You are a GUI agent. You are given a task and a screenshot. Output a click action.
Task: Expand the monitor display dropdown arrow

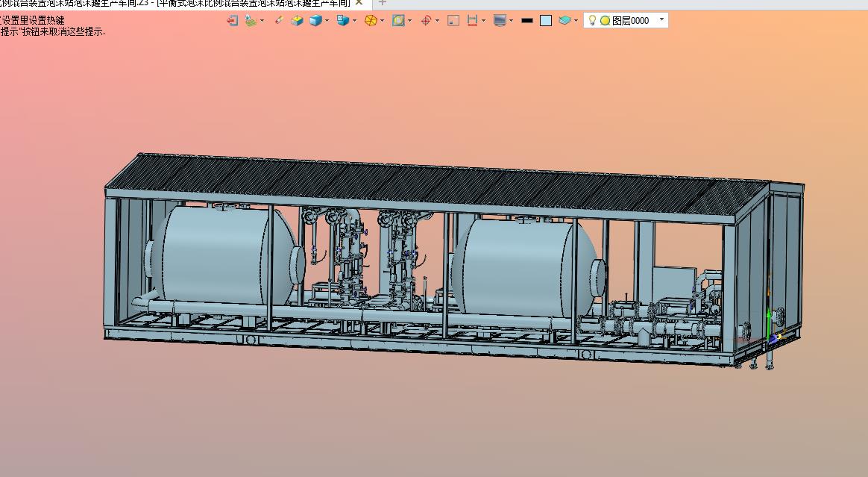(511, 21)
